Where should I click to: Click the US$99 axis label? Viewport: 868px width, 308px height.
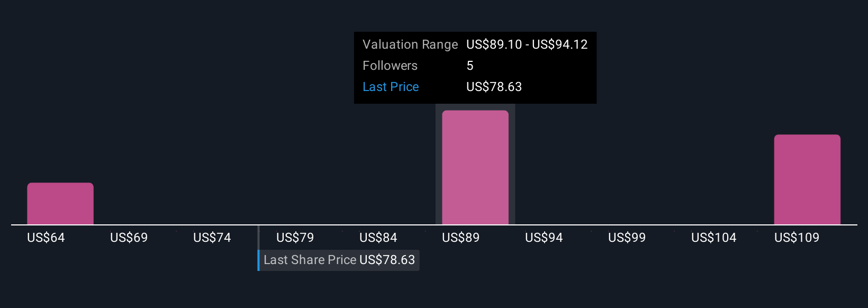(x=627, y=238)
